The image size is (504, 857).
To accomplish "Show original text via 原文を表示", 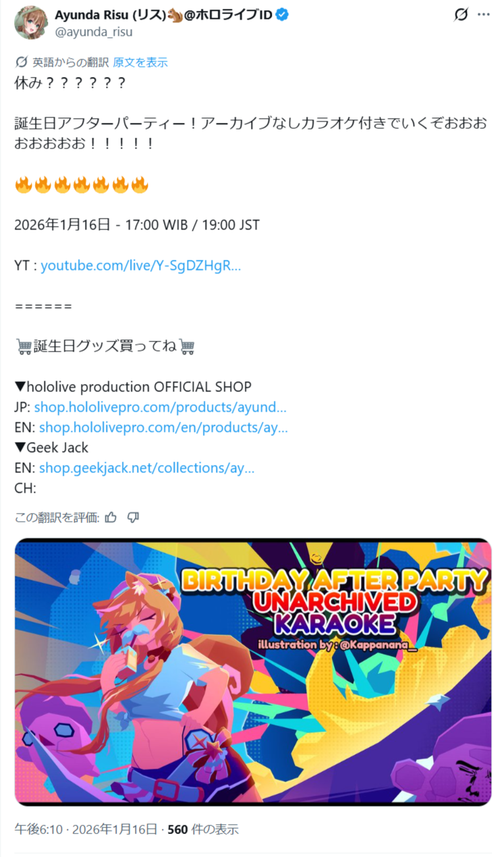I will pyautogui.click(x=140, y=62).
